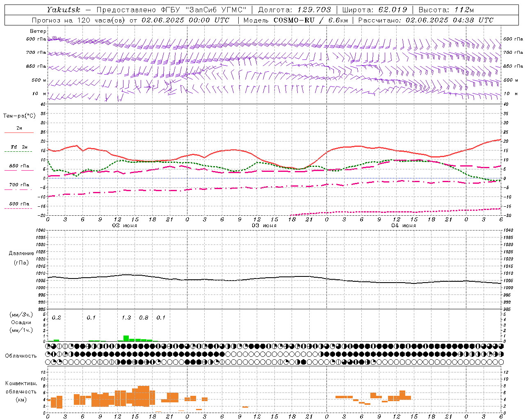Click the '700 гПа' temperature legend entry
The image size is (525, 420).
[19, 185]
